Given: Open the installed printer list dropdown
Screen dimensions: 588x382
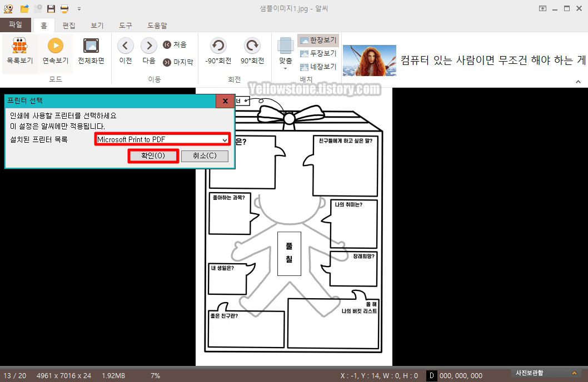Looking at the screenshot, I should (162, 139).
